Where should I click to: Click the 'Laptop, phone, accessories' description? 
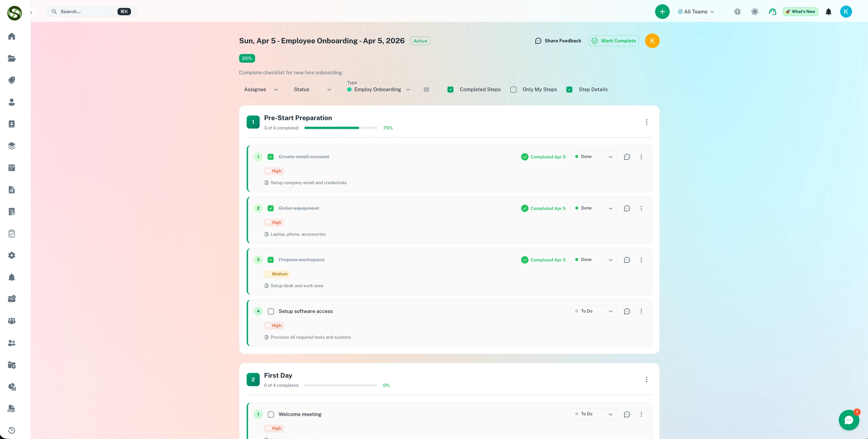298,234
